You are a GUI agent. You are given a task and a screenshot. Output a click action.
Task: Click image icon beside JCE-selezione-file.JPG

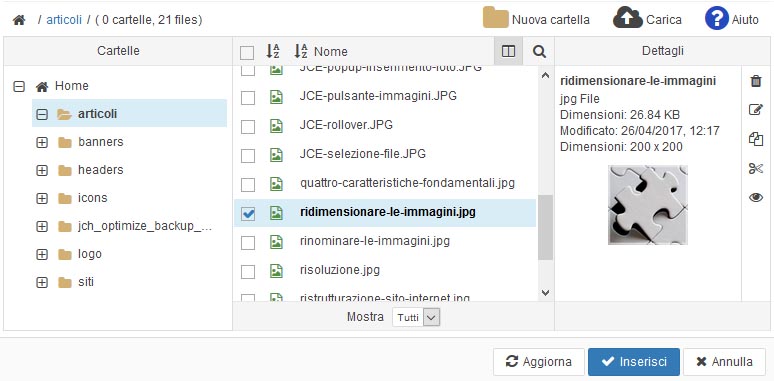[x=276, y=155]
